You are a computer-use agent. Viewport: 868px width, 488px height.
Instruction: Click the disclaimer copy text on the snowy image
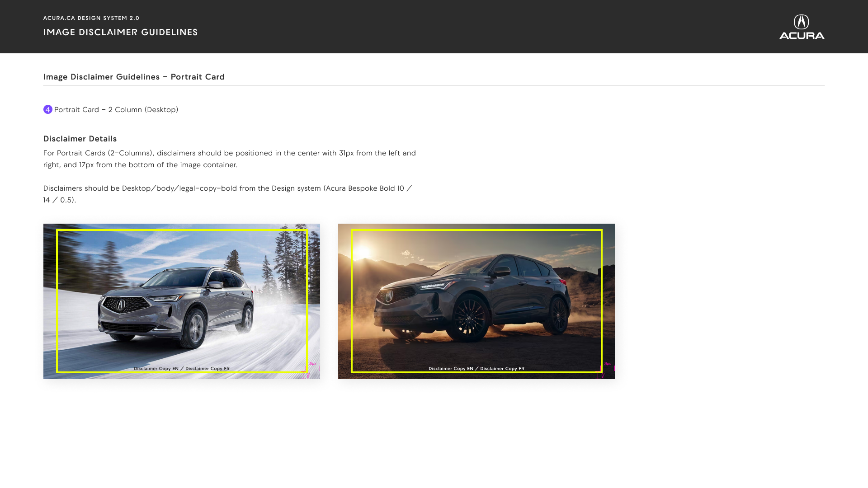click(182, 369)
